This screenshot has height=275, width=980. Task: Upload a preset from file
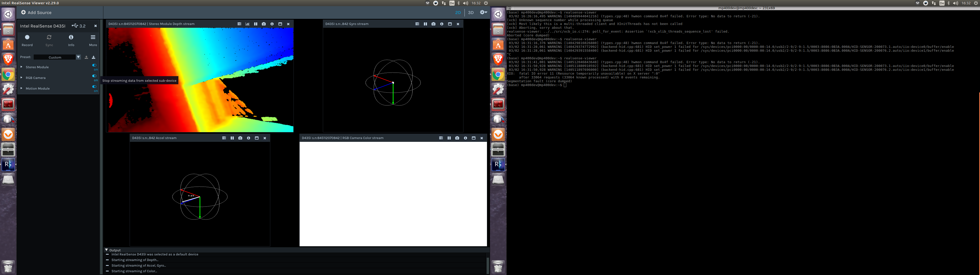pyautogui.click(x=86, y=57)
